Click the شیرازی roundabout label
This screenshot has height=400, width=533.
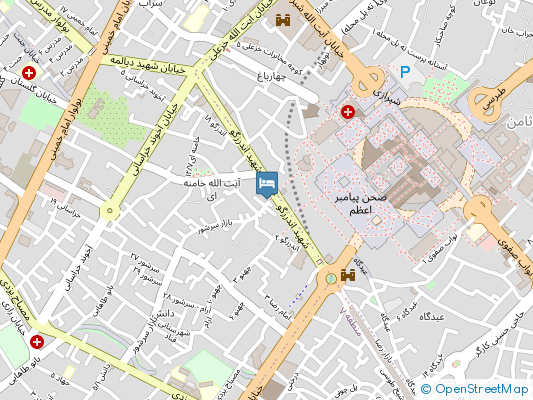386,96
